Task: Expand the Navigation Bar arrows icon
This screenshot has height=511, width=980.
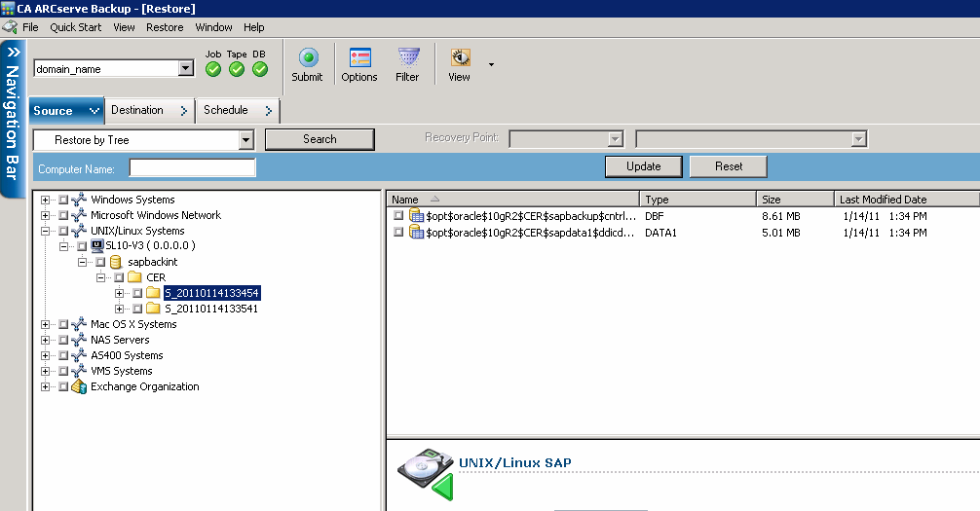Action: coord(14,52)
